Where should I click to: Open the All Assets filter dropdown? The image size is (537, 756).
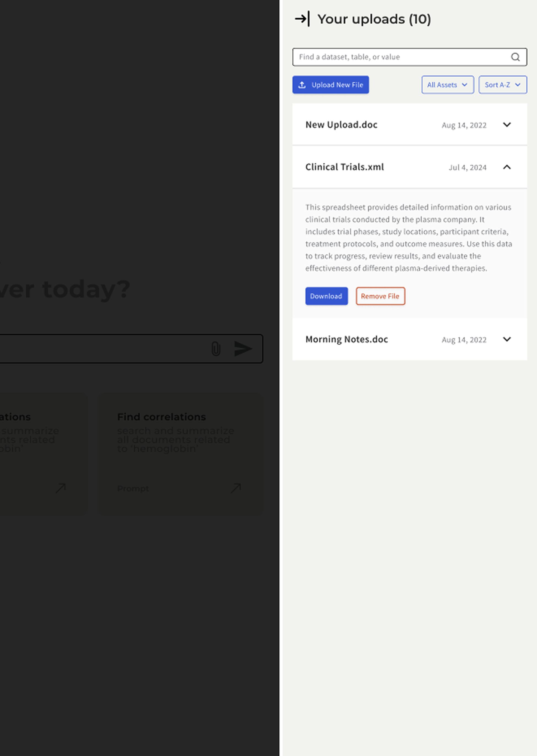[447, 85]
